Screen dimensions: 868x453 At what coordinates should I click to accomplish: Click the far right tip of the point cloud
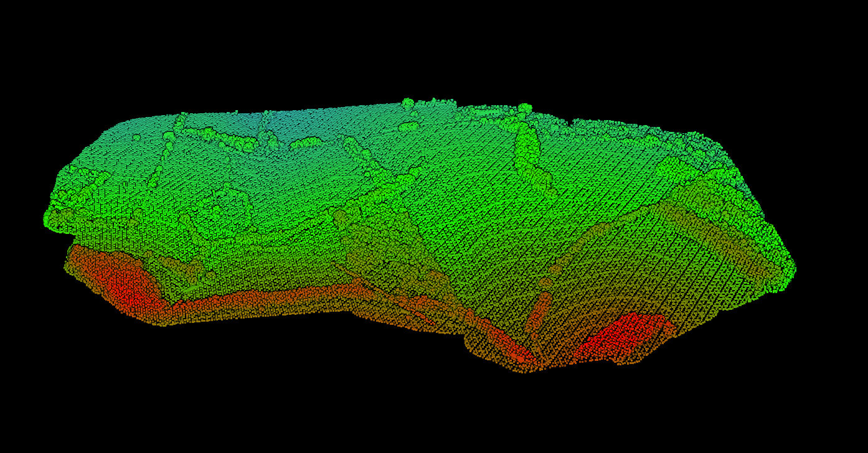[x=792, y=269]
